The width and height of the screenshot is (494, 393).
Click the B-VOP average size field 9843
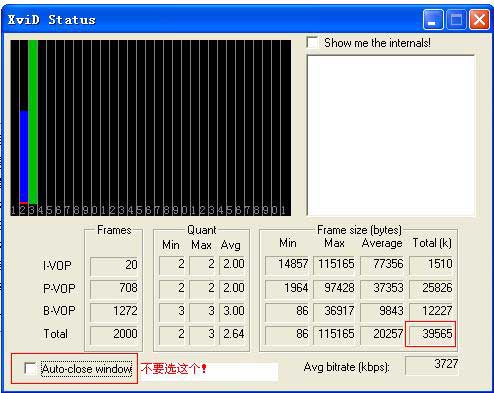382,311
